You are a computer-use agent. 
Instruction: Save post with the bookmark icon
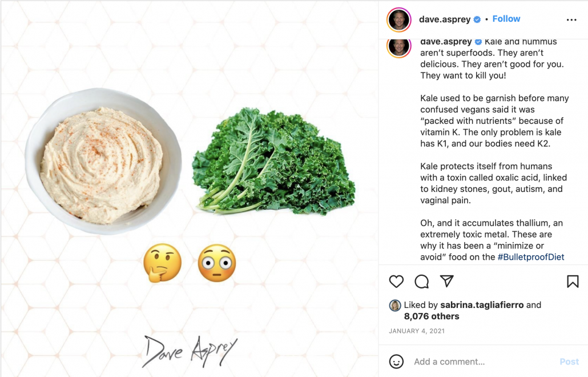click(573, 282)
